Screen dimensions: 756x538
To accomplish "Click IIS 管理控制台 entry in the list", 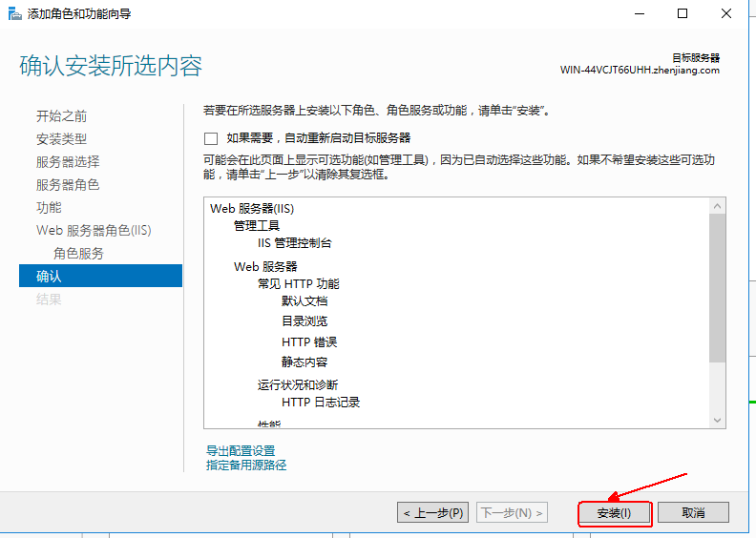I will (x=295, y=242).
